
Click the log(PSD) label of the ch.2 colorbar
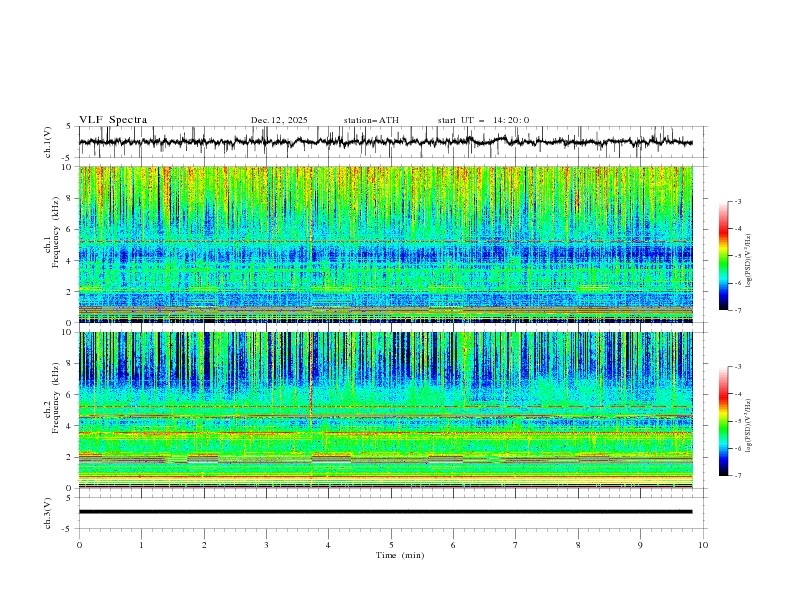click(x=749, y=426)
